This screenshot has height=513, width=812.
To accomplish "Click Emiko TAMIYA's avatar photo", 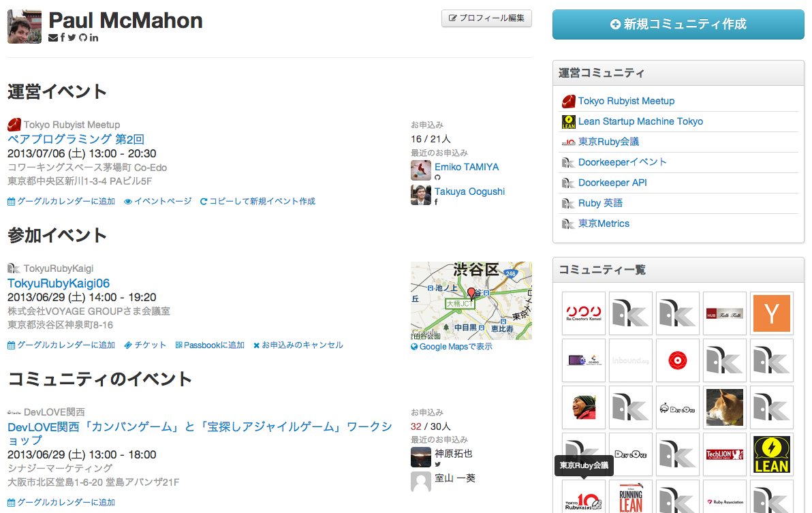I will 421,170.
